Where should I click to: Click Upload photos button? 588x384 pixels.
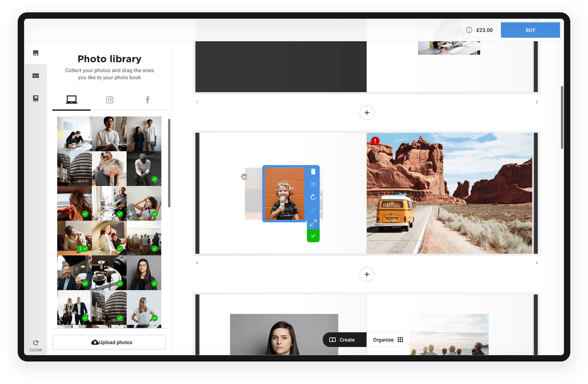[109, 342]
